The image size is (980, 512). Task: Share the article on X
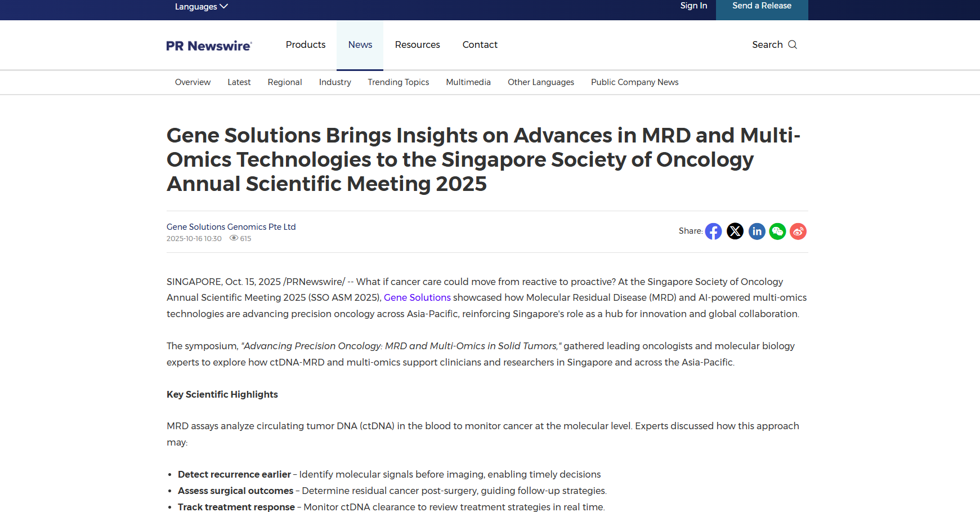pyautogui.click(x=735, y=231)
